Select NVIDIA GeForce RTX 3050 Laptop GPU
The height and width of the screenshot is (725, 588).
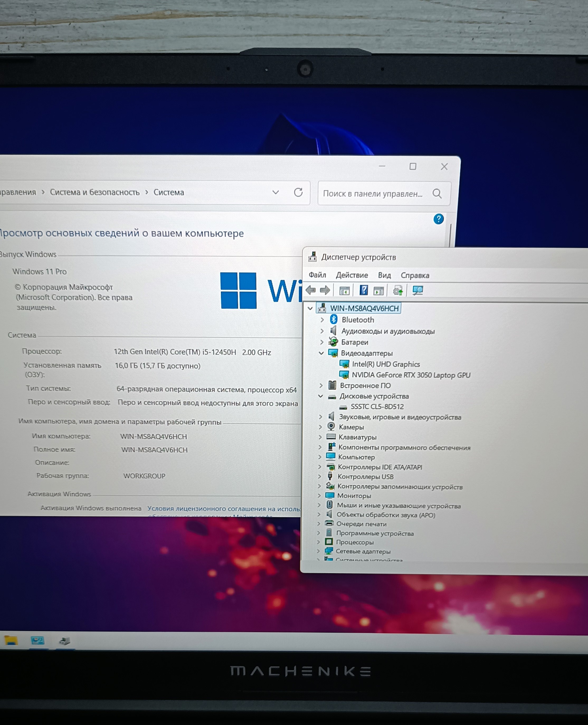pos(411,375)
